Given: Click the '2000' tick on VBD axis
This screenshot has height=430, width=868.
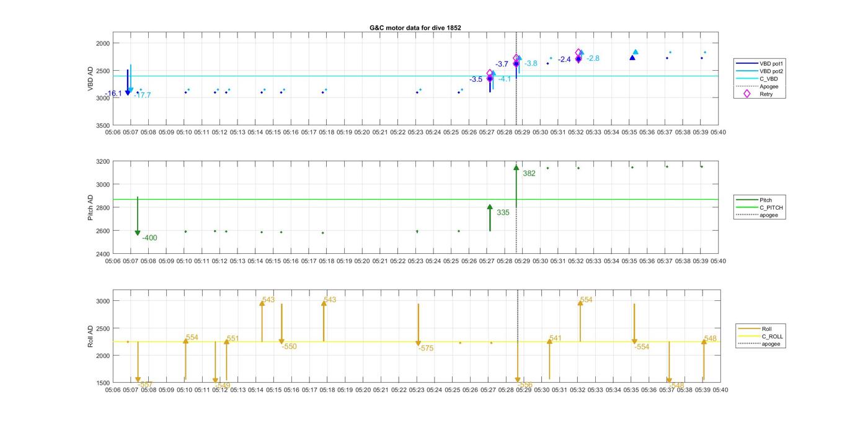Looking at the screenshot, I should [x=103, y=43].
